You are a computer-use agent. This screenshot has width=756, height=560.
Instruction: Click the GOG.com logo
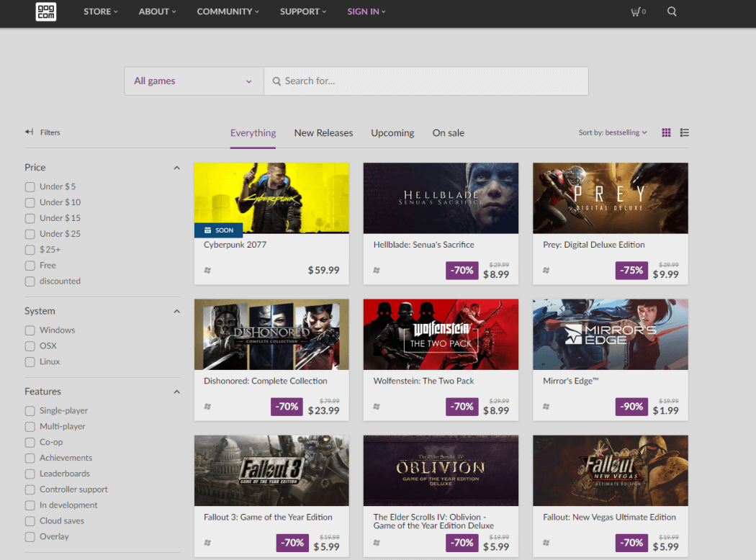(x=46, y=12)
